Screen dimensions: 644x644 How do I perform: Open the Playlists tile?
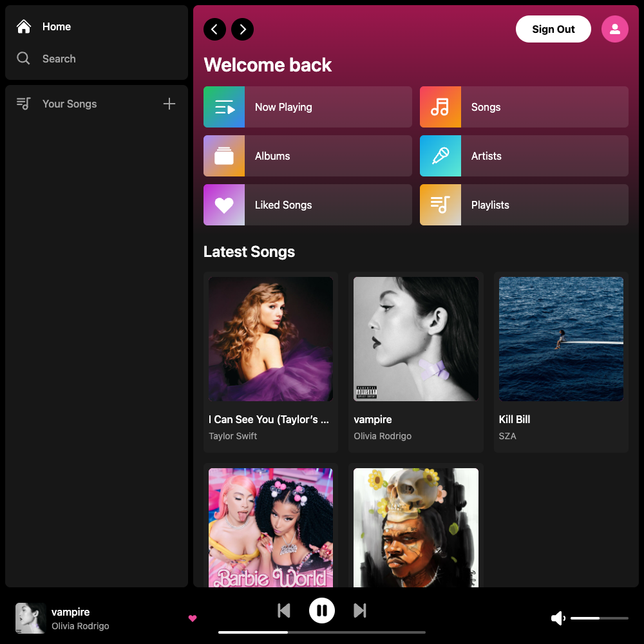[524, 205]
